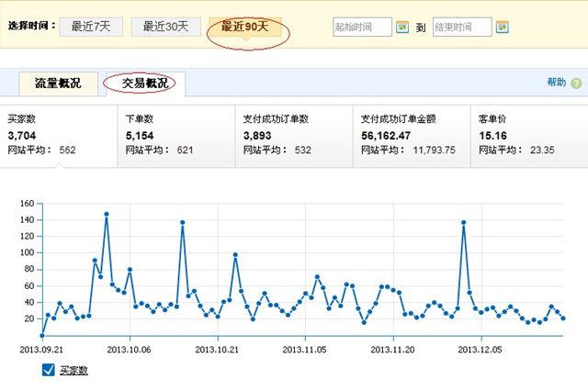Click the green help question mark icon
Image resolution: width=588 pixels, height=390 pixels.
point(576,84)
